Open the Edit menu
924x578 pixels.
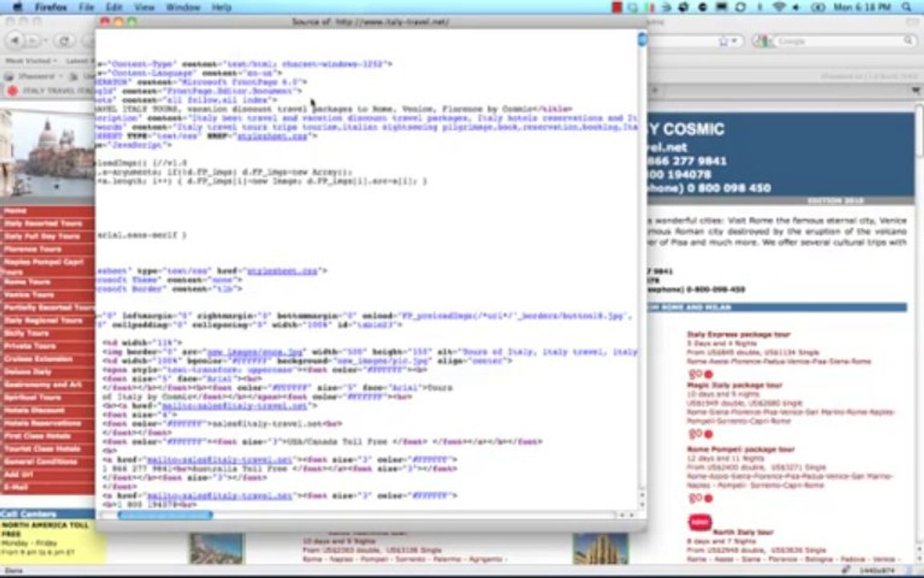coord(114,7)
